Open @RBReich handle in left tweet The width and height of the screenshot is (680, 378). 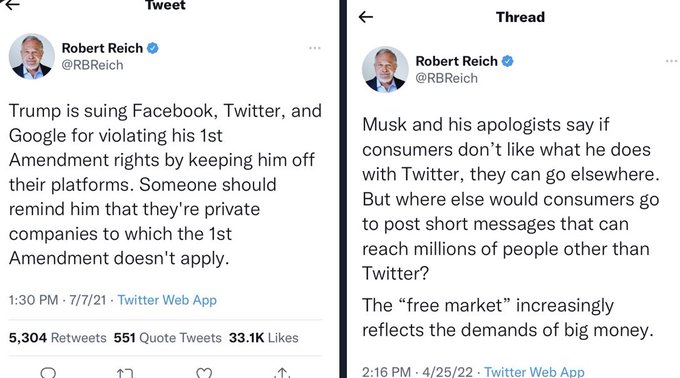tap(92, 65)
